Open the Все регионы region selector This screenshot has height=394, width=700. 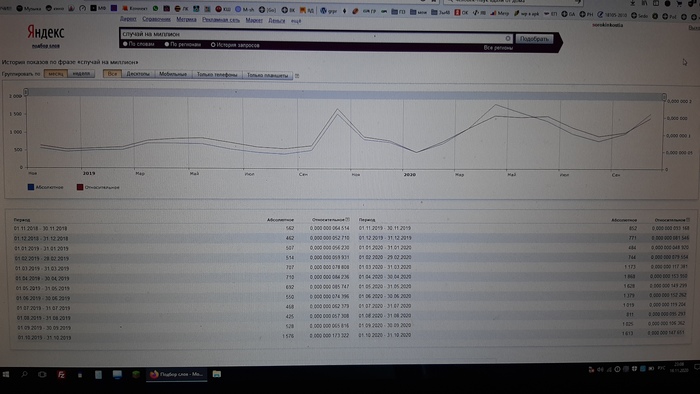(x=498, y=48)
